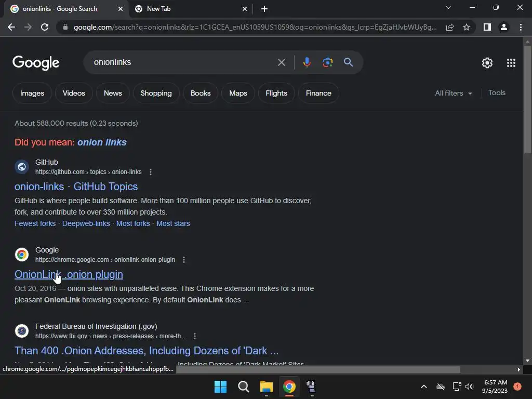Image resolution: width=532 pixels, height=399 pixels.
Task: Open the Chrome profile avatar
Action: tap(504, 27)
